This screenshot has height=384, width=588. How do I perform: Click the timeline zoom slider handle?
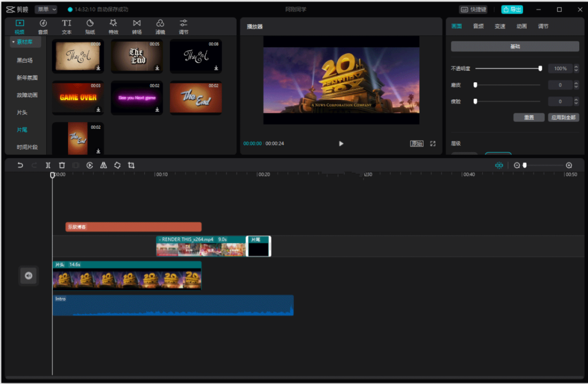(x=525, y=166)
